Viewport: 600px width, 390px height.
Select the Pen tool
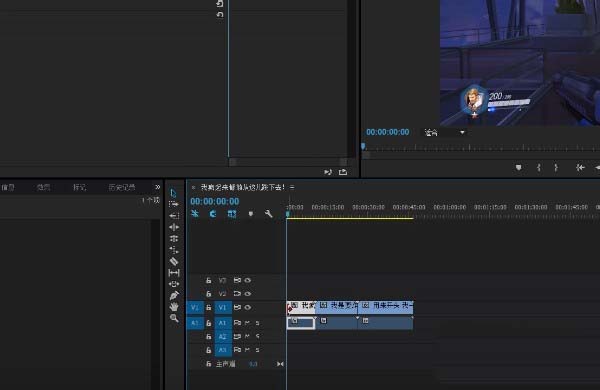point(174,295)
